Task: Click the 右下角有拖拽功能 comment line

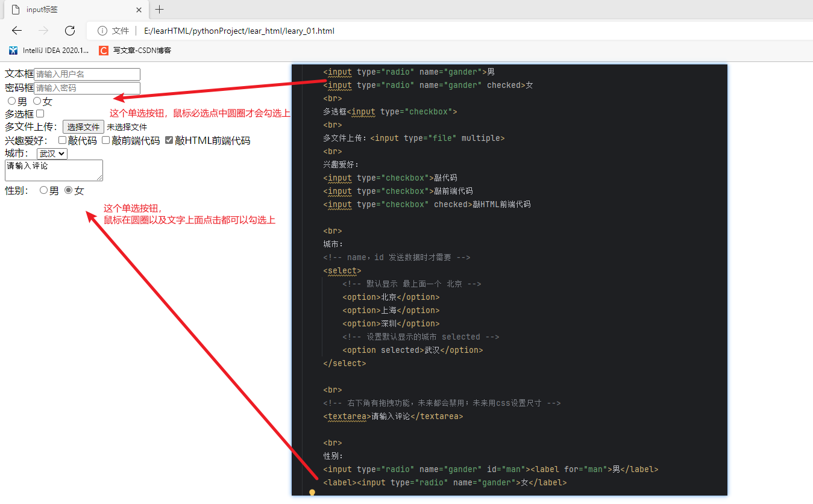Action: (x=442, y=403)
